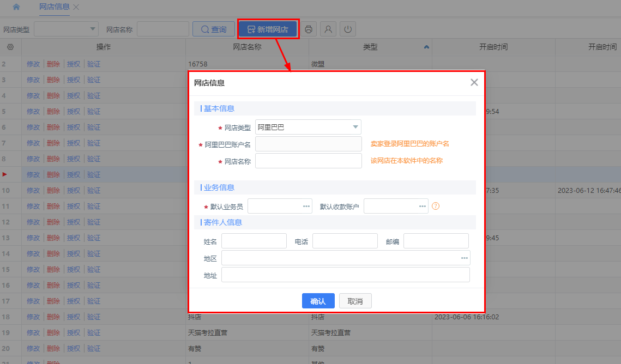Click 修改 in row 10
The height and width of the screenshot is (364, 621).
33,190
